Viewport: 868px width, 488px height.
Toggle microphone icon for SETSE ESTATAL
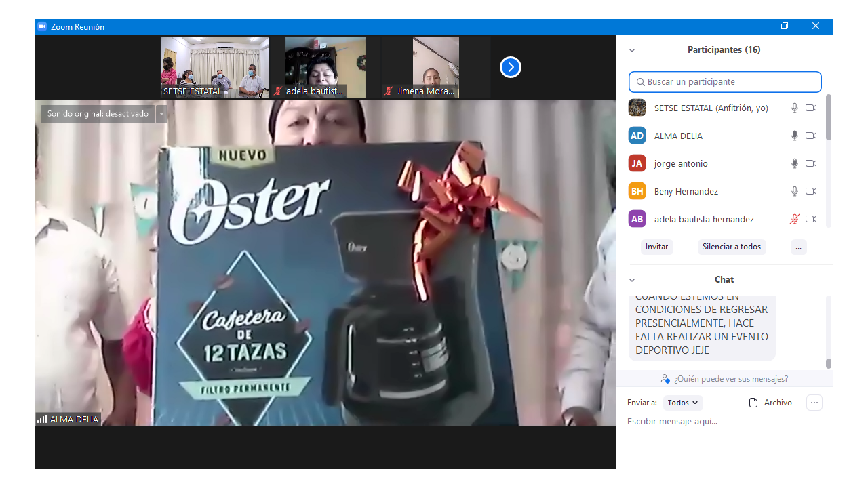pos(795,108)
